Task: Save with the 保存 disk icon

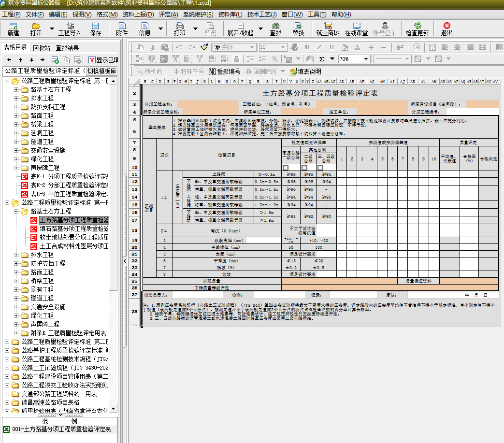Action: point(96,26)
